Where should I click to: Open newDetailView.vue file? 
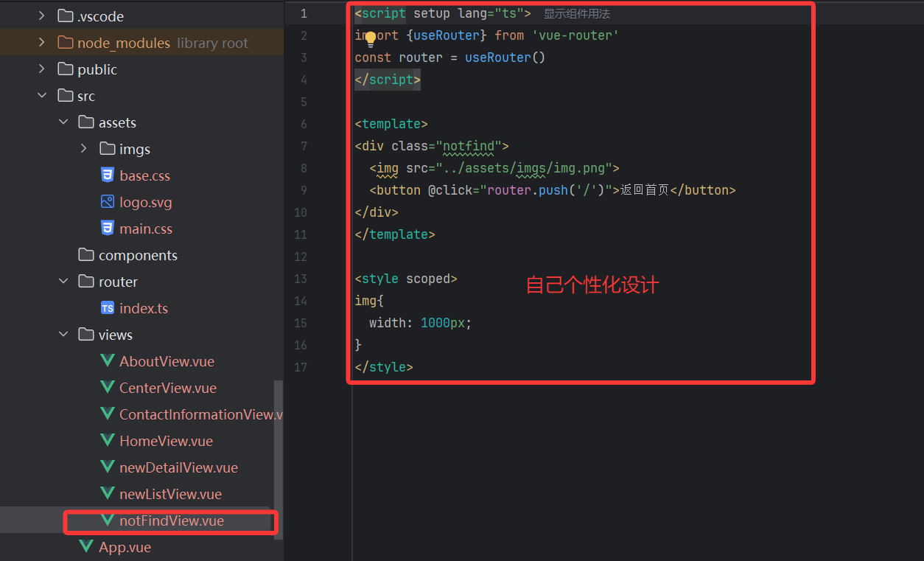point(179,467)
